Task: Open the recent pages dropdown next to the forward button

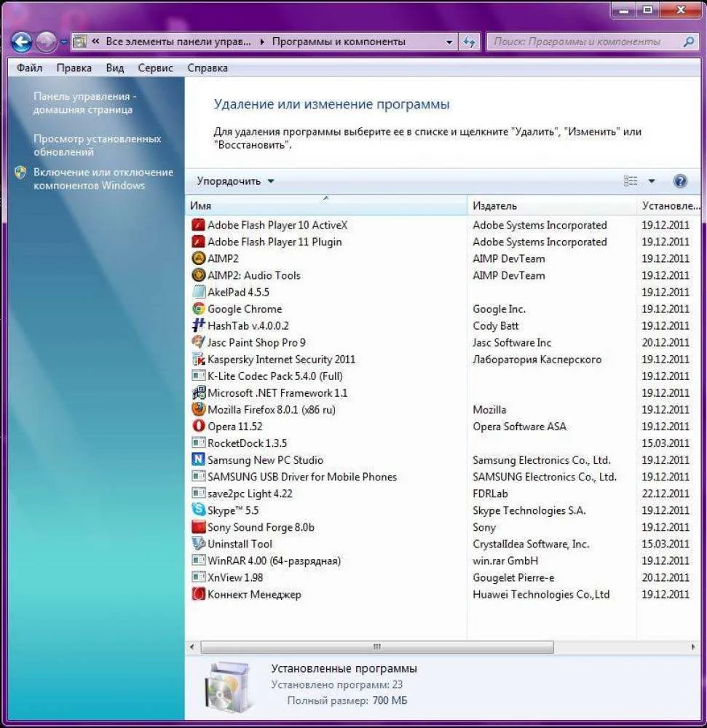Action: (63, 41)
